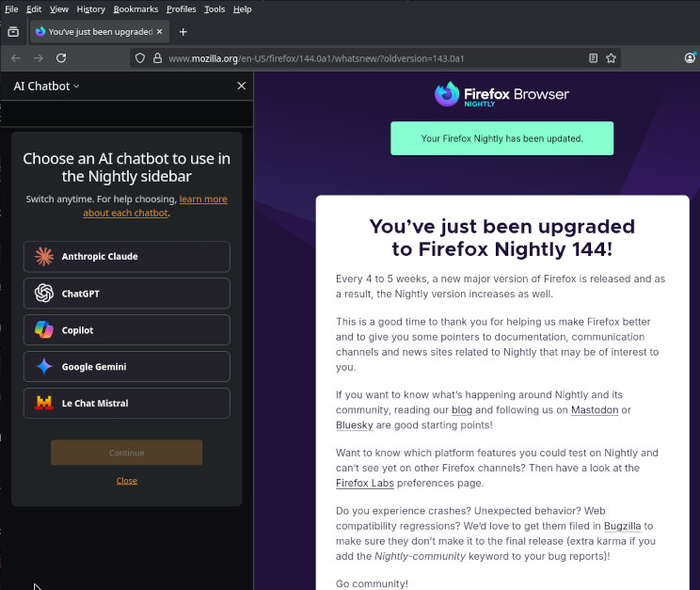700x590 pixels.
Task: Toggle reader view icon
Action: (x=593, y=58)
